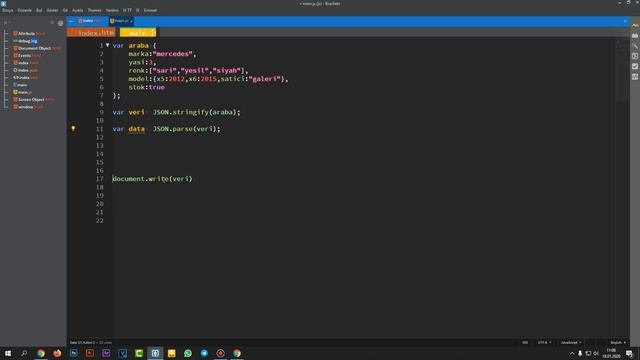Click line number 22 in gutter
Screen dimensions: 640x360
tap(100, 220)
